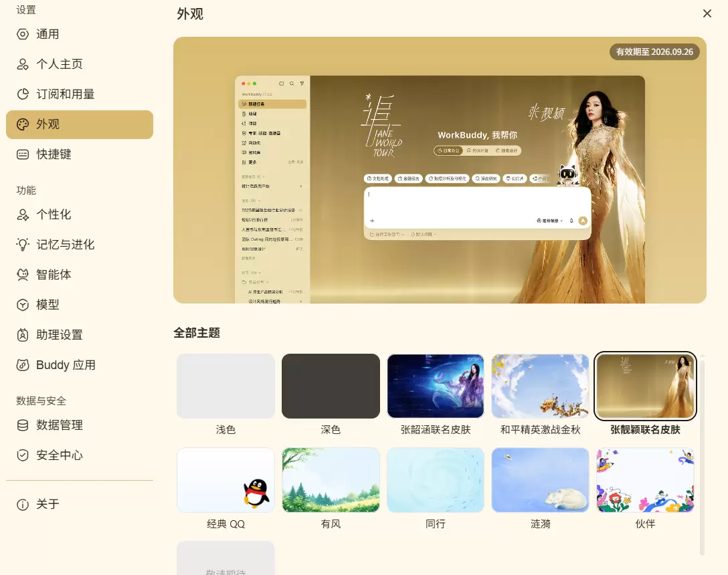Click the 模型 cube icon
728x575 pixels.
23,305
